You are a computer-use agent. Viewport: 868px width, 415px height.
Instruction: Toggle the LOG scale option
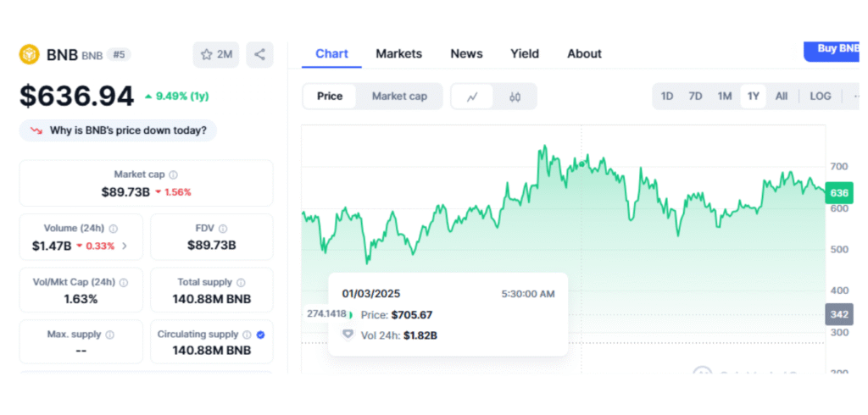coord(820,97)
